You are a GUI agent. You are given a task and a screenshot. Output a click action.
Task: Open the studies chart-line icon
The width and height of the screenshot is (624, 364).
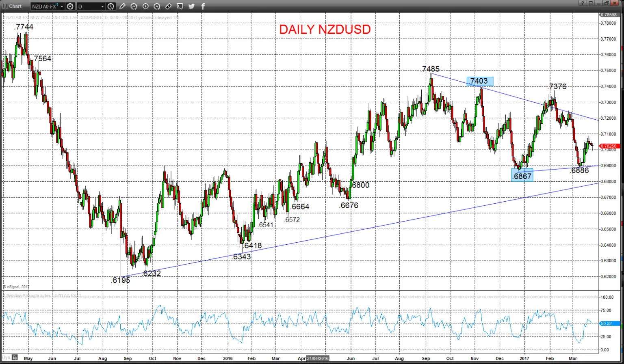pos(134,6)
